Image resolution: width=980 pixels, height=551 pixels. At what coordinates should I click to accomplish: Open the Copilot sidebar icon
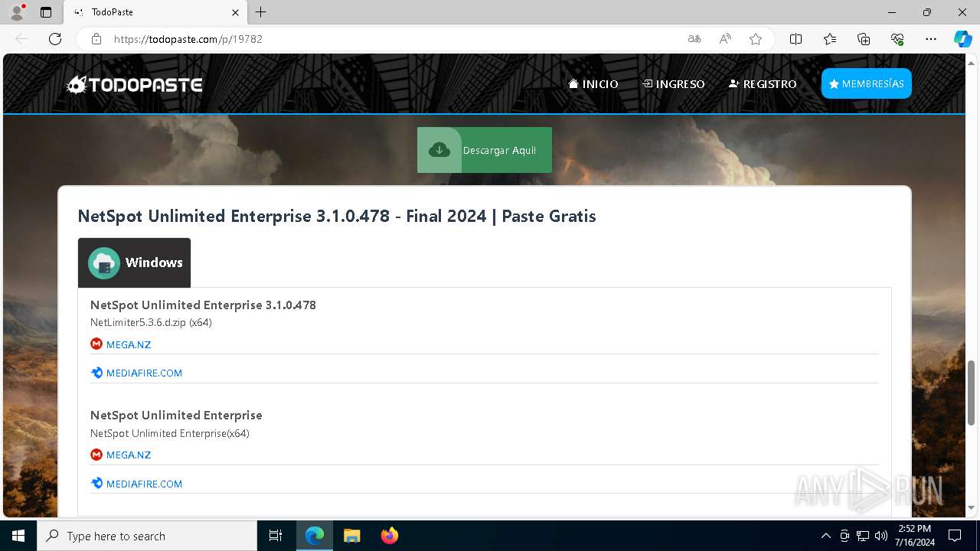(x=962, y=39)
